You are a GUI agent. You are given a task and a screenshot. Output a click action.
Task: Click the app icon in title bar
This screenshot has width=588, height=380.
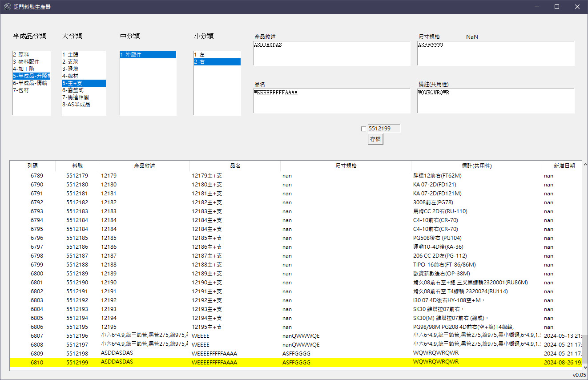(x=7, y=7)
